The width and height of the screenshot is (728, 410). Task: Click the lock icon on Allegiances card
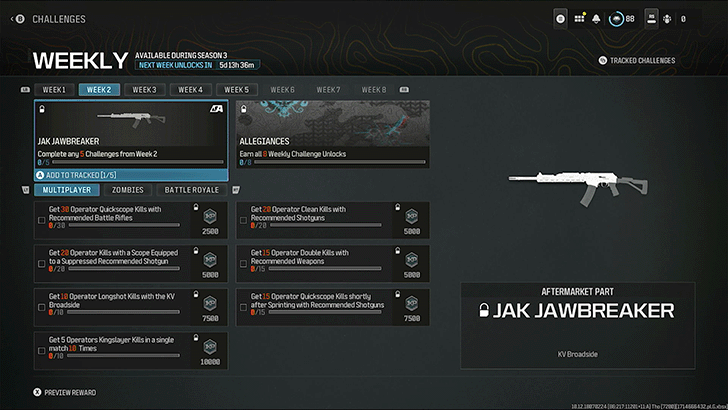coord(244,109)
